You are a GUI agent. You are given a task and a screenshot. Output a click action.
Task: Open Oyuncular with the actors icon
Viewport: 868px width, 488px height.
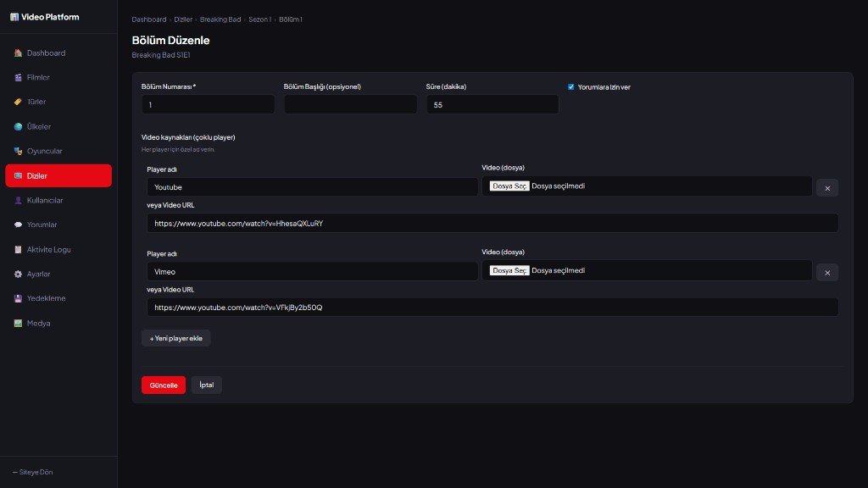pyautogui.click(x=19, y=151)
